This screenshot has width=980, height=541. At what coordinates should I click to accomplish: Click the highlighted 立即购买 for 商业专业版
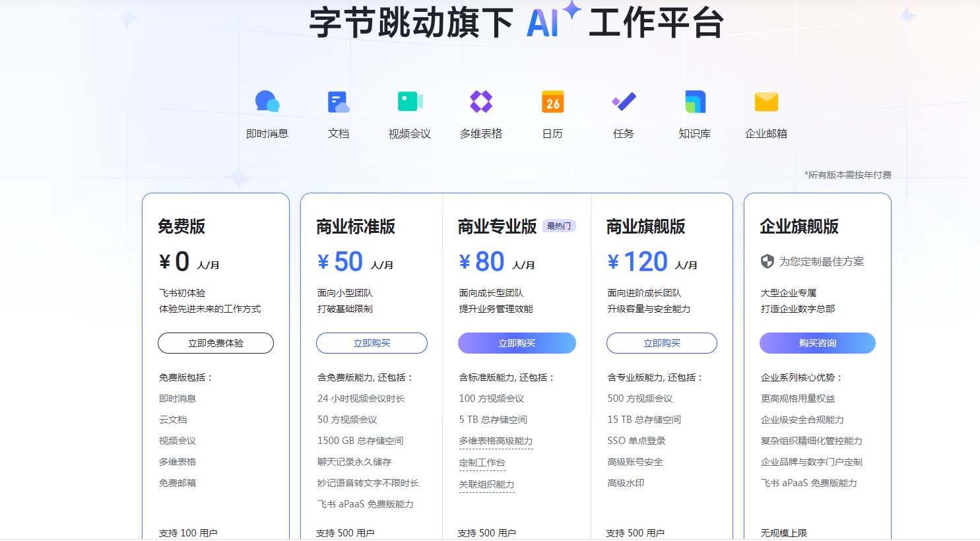517,343
